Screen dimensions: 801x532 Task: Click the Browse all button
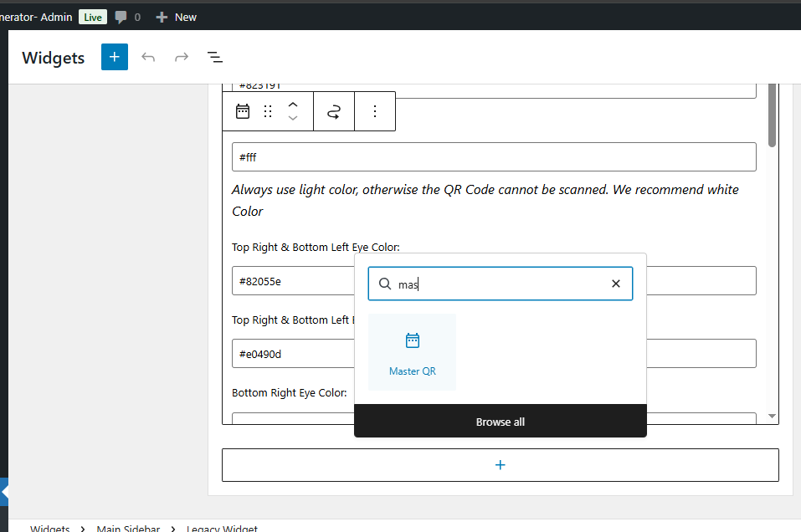[x=500, y=422]
